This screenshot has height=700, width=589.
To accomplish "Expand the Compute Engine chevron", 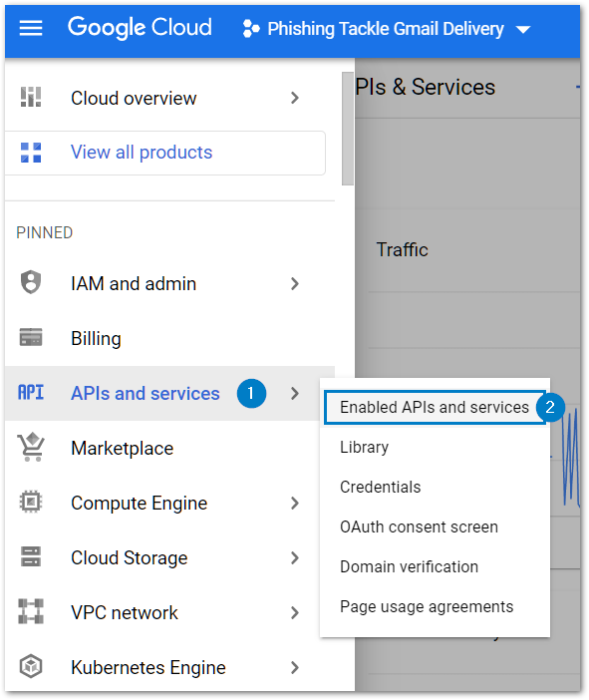I will 295,504.
